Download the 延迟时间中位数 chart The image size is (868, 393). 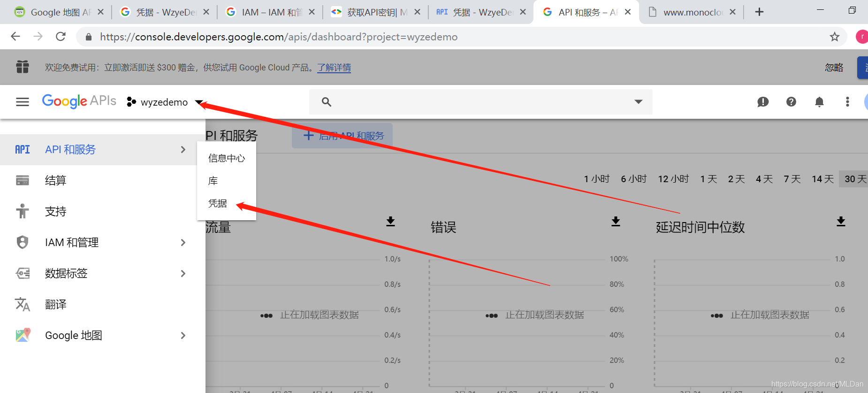pos(841,222)
